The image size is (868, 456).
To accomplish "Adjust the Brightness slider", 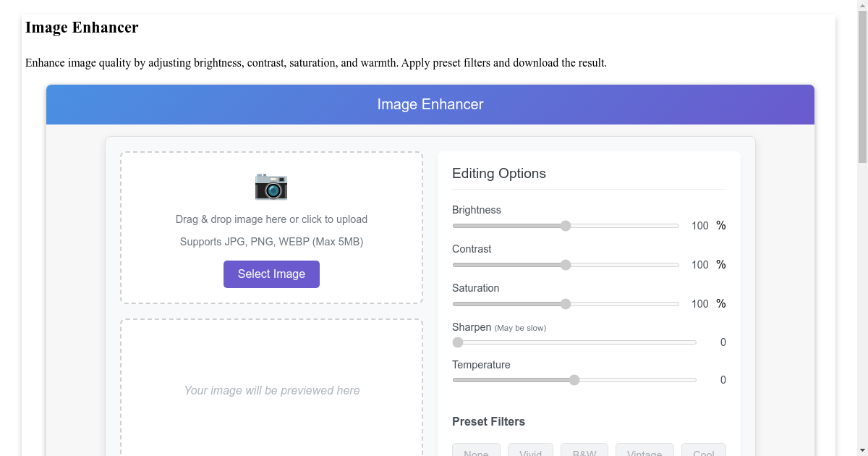I will tap(565, 225).
